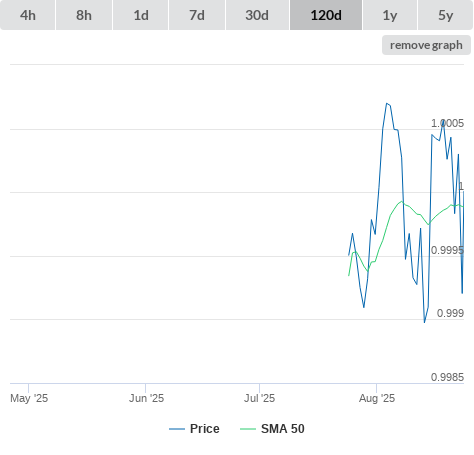The width and height of the screenshot is (474, 455).
Task: Toggle the SMA 50 series in legend
Action: pos(272,429)
